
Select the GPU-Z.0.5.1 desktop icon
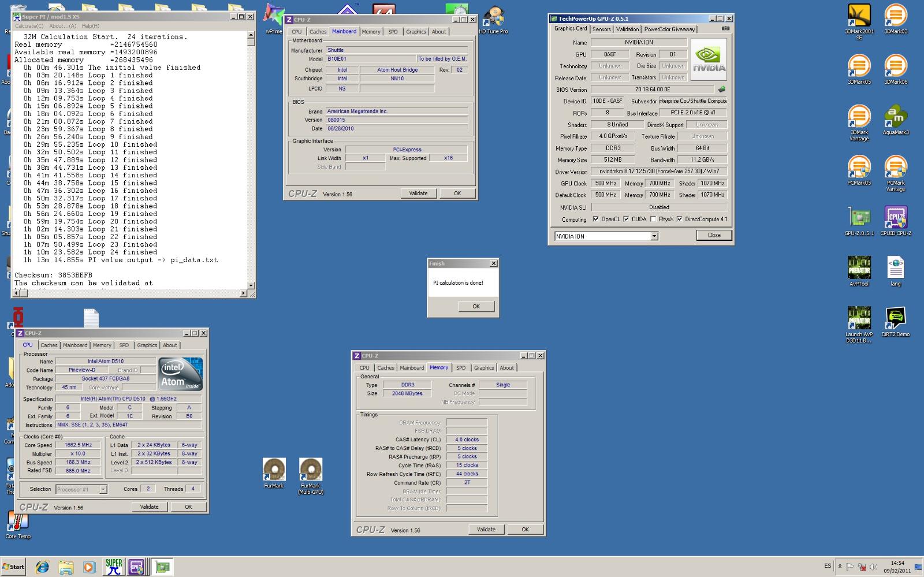pos(859,221)
